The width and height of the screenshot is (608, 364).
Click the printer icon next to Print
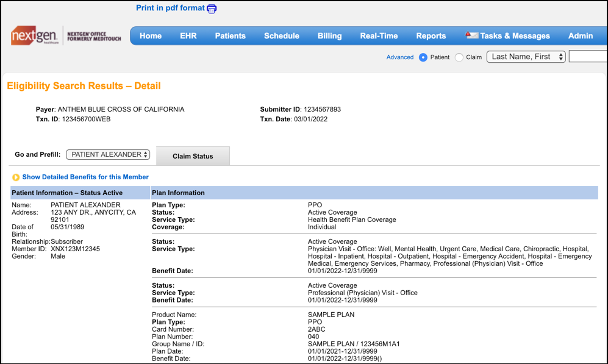click(212, 9)
